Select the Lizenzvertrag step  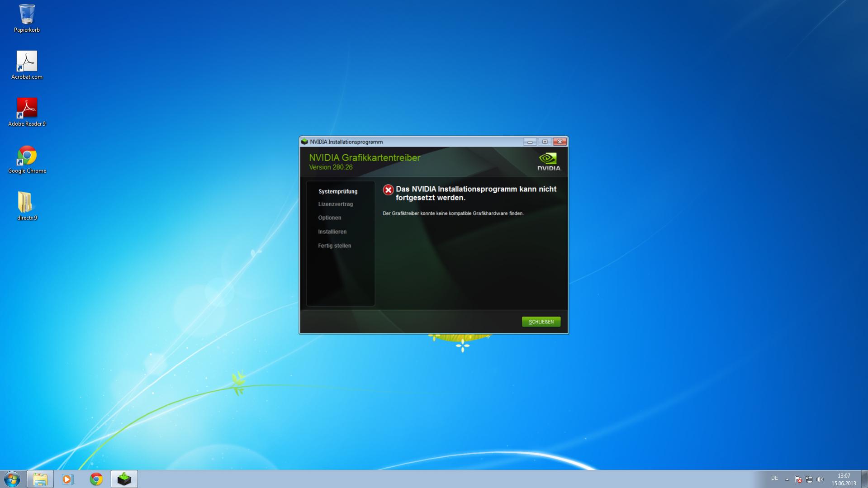tap(335, 204)
